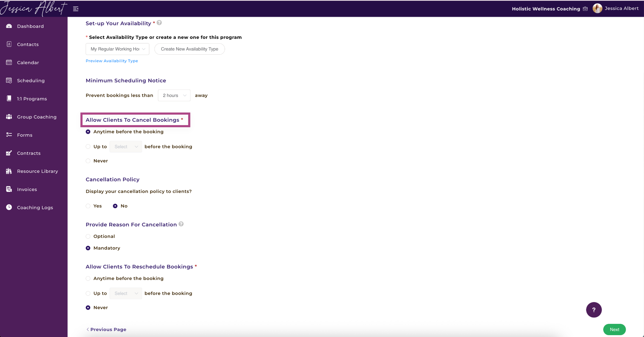Image resolution: width=644 pixels, height=337 pixels.
Task: Click Allow Clients To Reschedule Bookings heading
Action: (139, 267)
